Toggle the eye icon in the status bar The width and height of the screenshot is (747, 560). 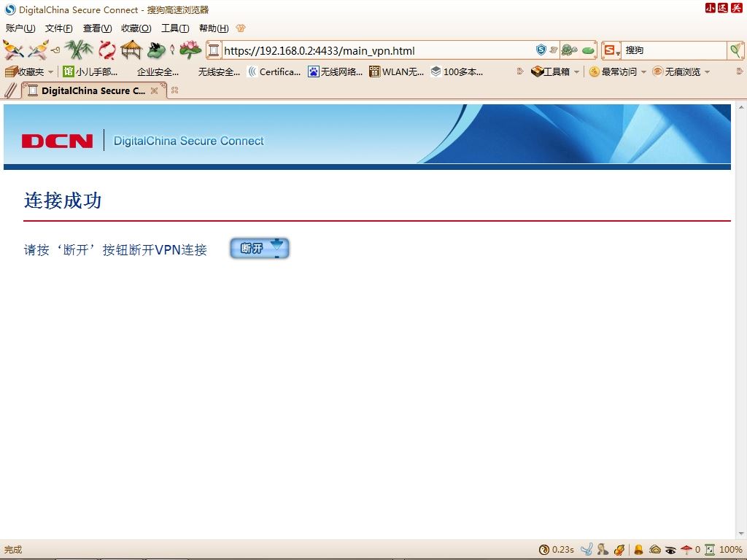click(x=670, y=550)
